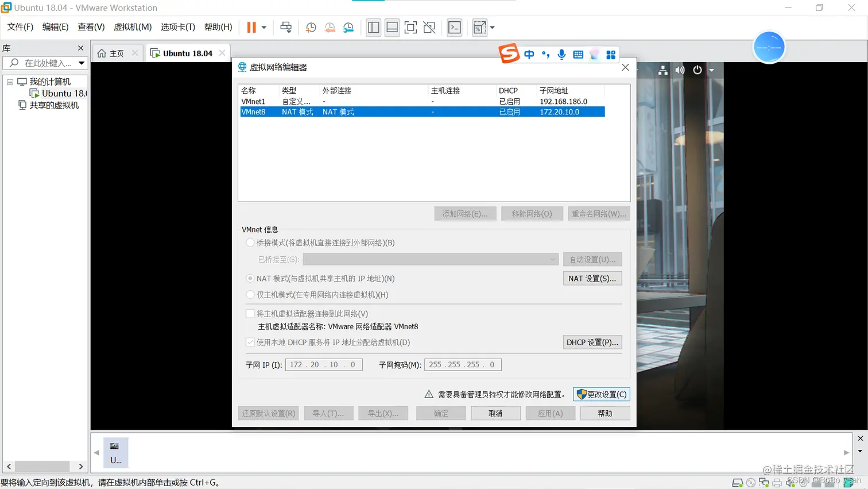The height and width of the screenshot is (489, 868).
Task: Click the hard disk status bar icon
Action: tap(738, 483)
